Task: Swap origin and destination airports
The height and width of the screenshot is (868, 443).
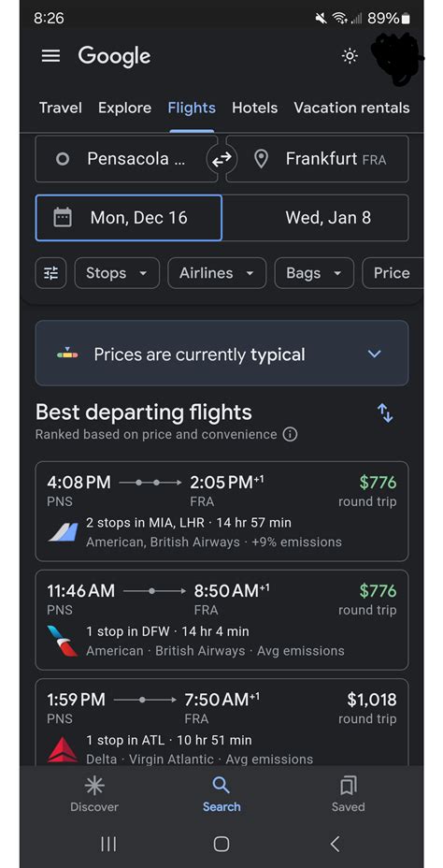Action: [x=221, y=159]
